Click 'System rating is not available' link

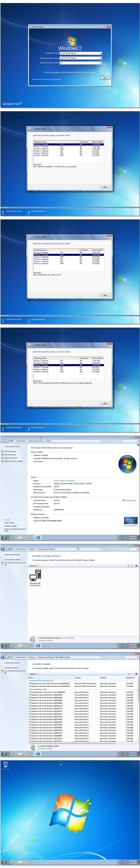point(64,481)
